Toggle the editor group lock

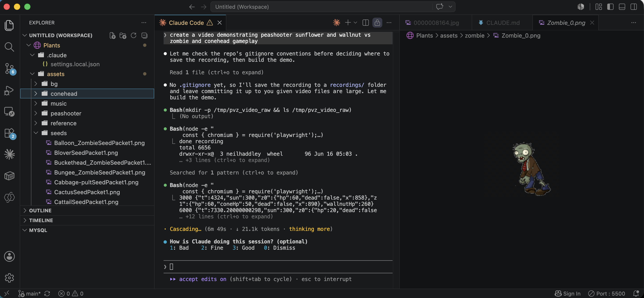tap(377, 23)
